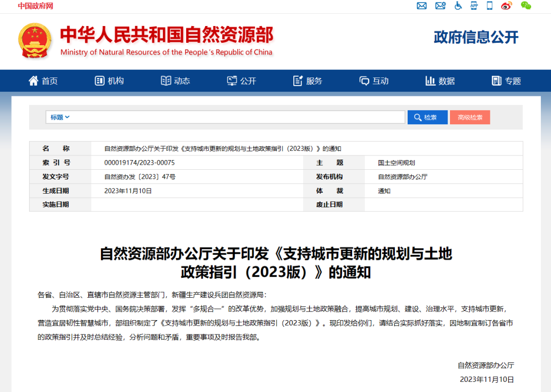Click the mail envelope icon in top bar
551x392 pixels.
click(421, 6)
